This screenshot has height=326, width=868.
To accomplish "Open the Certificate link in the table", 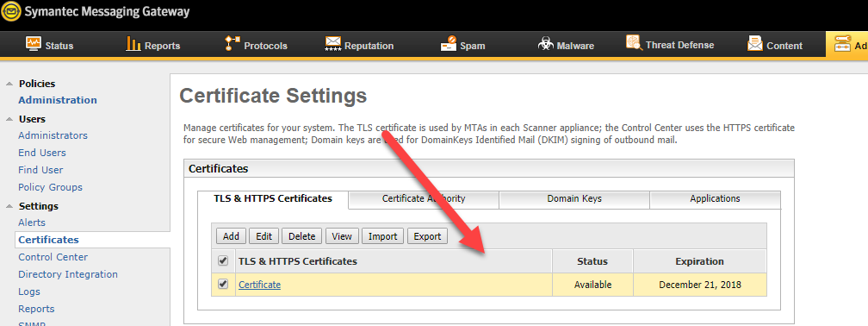I will click(260, 285).
